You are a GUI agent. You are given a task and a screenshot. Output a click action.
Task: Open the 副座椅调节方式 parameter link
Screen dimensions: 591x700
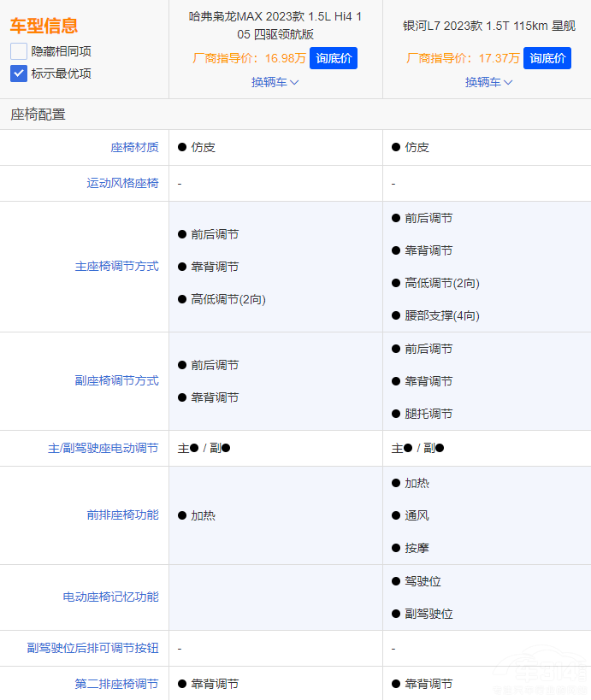click(116, 381)
